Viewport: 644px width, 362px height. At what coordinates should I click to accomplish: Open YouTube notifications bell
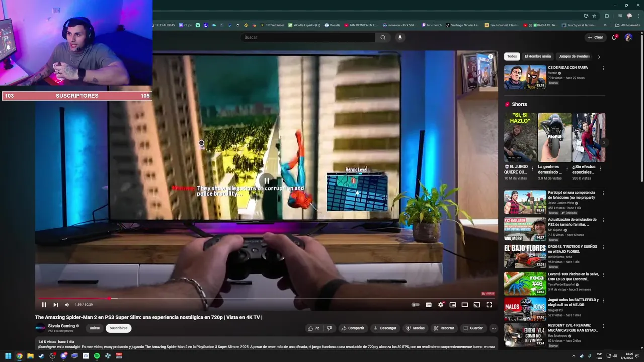(614, 37)
